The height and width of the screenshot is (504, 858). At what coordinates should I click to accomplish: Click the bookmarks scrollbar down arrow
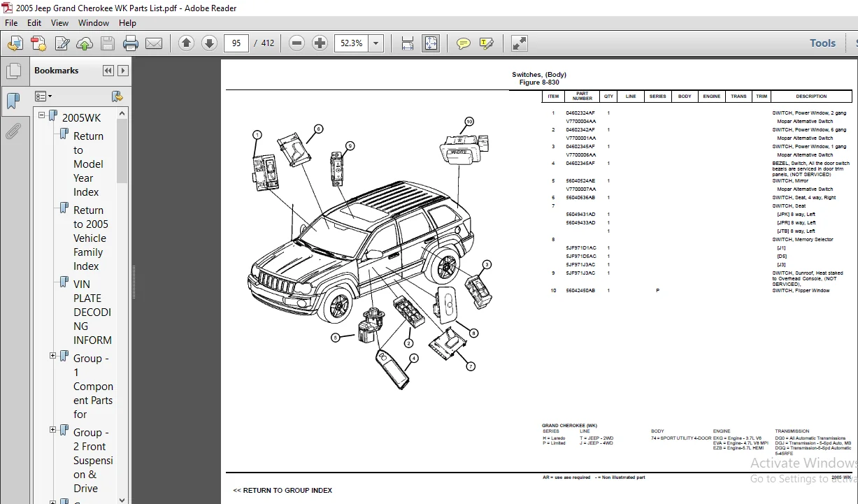click(x=122, y=499)
